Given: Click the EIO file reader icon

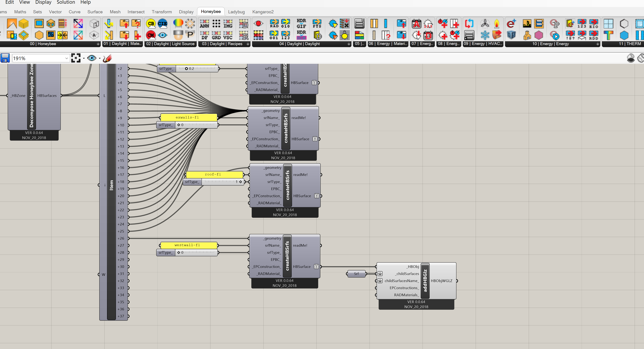Looking at the screenshot, I should 594,24.
